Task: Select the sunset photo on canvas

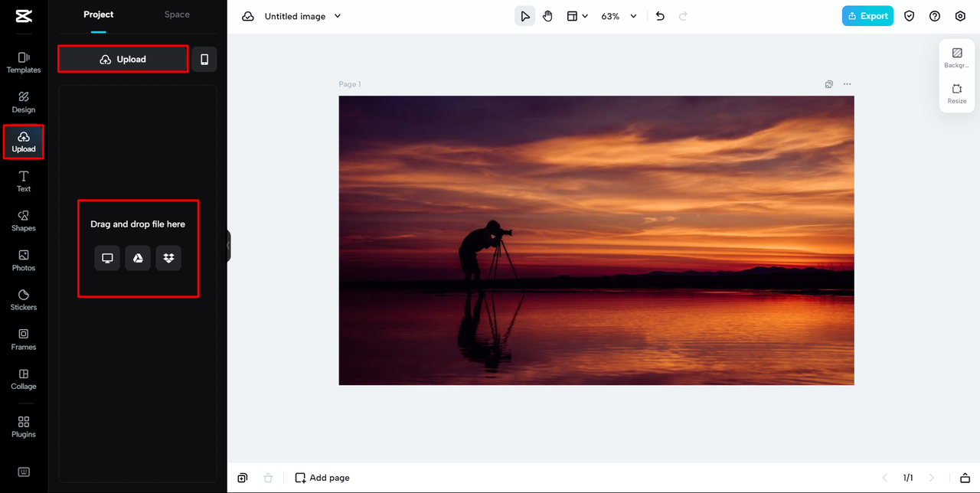Action: (596, 240)
